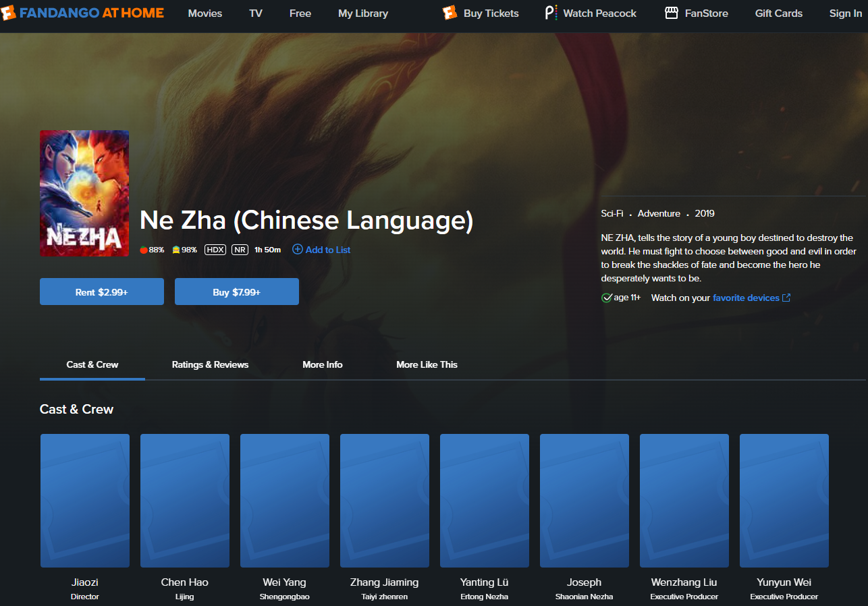Click the Ne Zha movie poster
Image resolution: width=868 pixels, height=606 pixels.
click(x=84, y=193)
